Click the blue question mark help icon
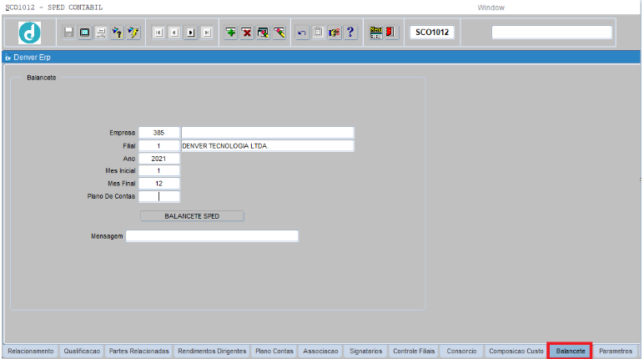This screenshot has height=359, width=644. (x=350, y=33)
